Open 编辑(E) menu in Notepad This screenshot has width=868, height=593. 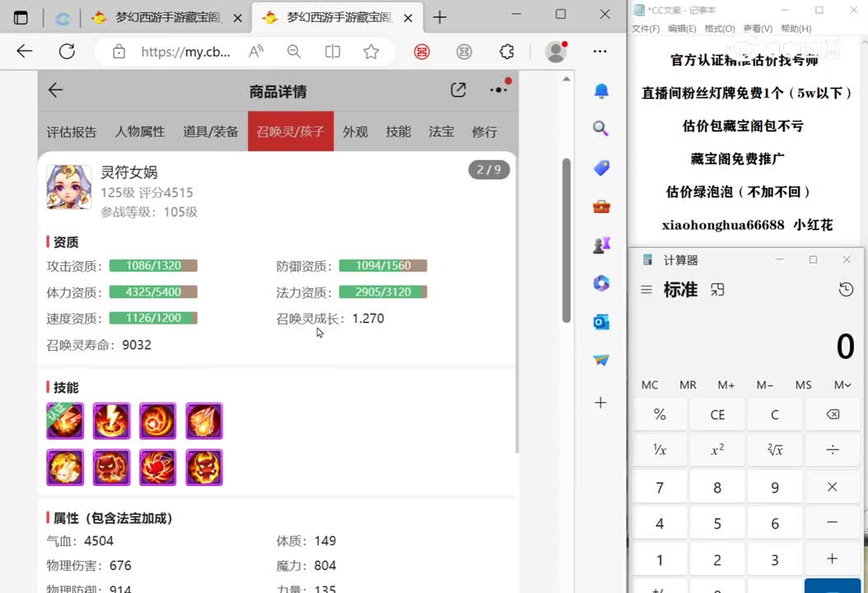tap(682, 29)
